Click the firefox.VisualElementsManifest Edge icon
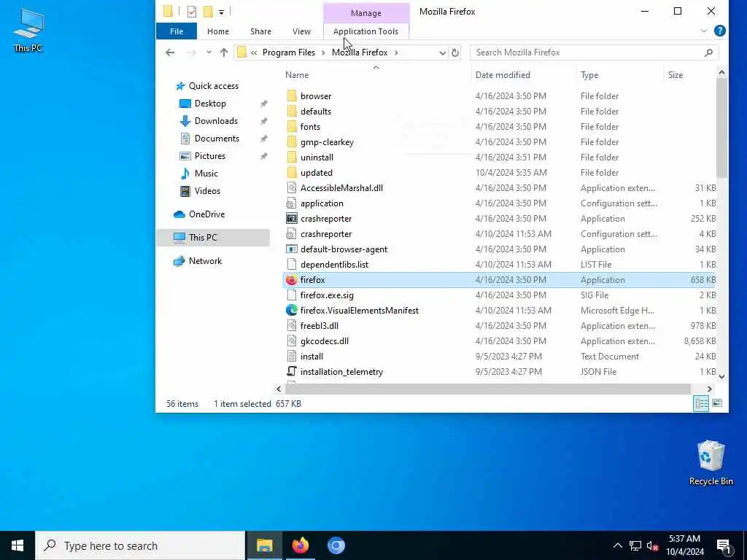 tap(292, 311)
